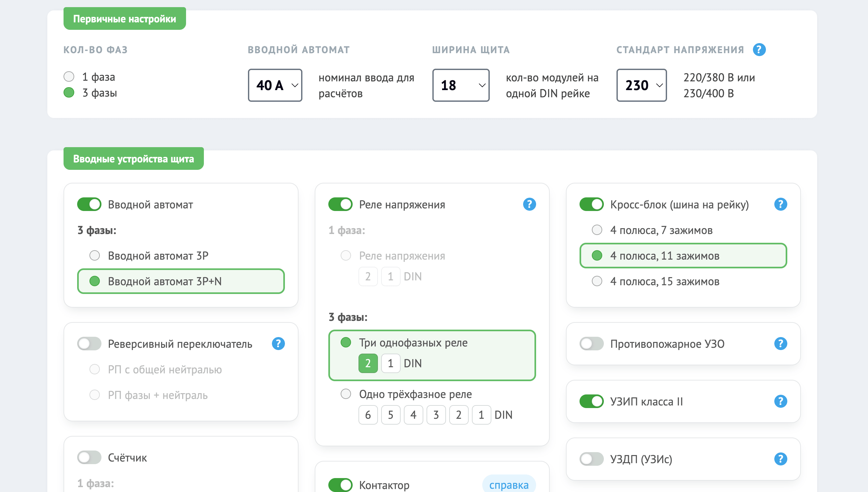This screenshot has height=492, width=868.
Task: Choose Одно трёхфазное реле option
Action: [x=346, y=394]
